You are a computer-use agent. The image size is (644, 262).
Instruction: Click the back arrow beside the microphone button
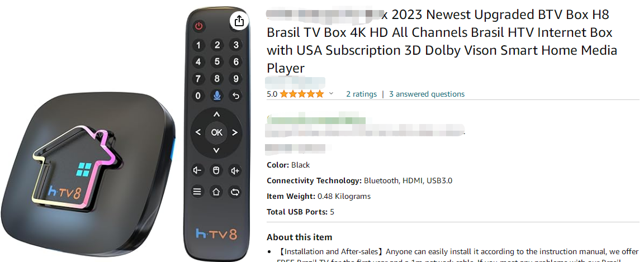pos(236,96)
